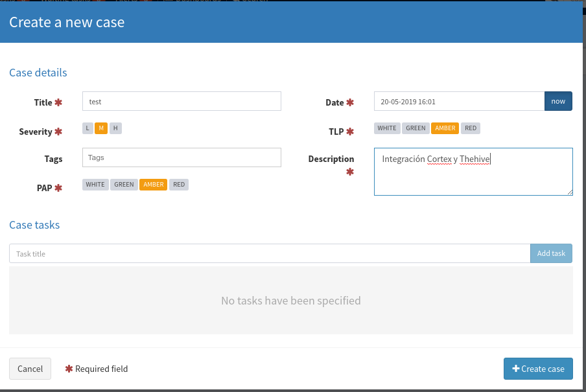Set Severity to High (H)
The width and height of the screenshot is (586, 392).
click(115, 128)
